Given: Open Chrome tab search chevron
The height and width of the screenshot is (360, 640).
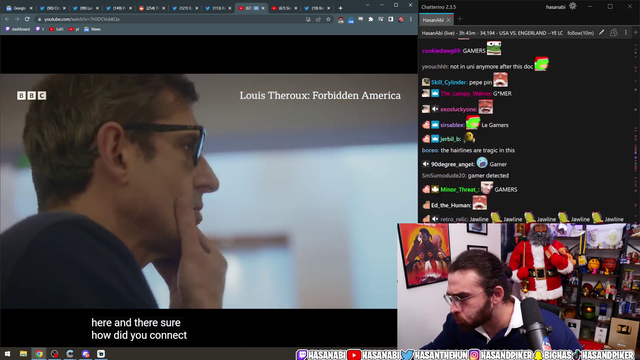Looking at the screenshot, I should pyautogui.click(x=367, y=5).
